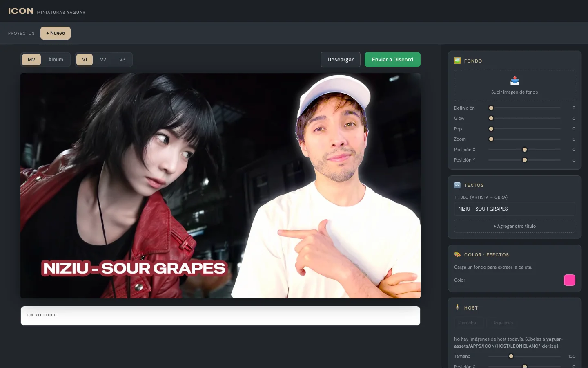Download the thumbnail with Descargar
588x368 pixels.
(341, 60)
